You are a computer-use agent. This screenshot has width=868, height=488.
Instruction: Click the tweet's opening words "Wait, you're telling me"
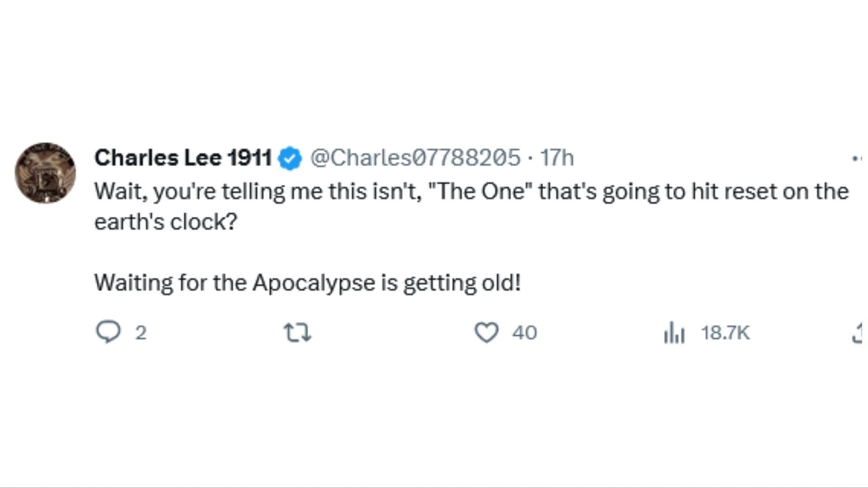[190, 192]
